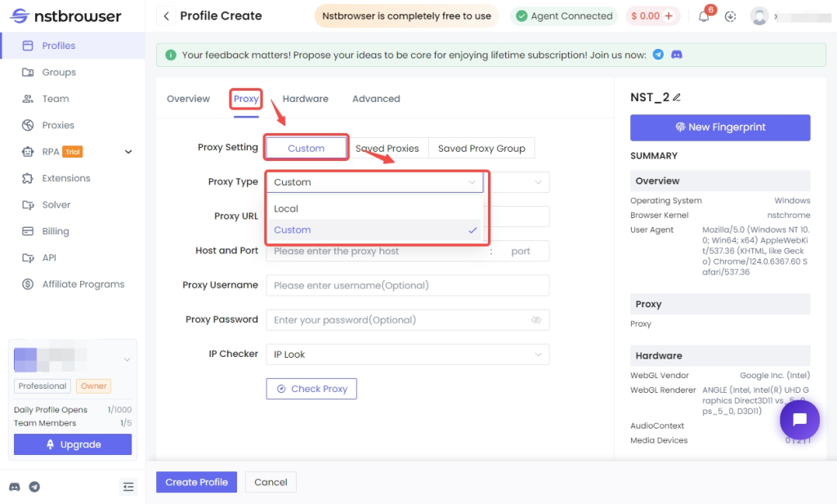This screenshot has width=837, height=504.
Task: Focus the Proxy Username input field
Action: pos(407,285)
